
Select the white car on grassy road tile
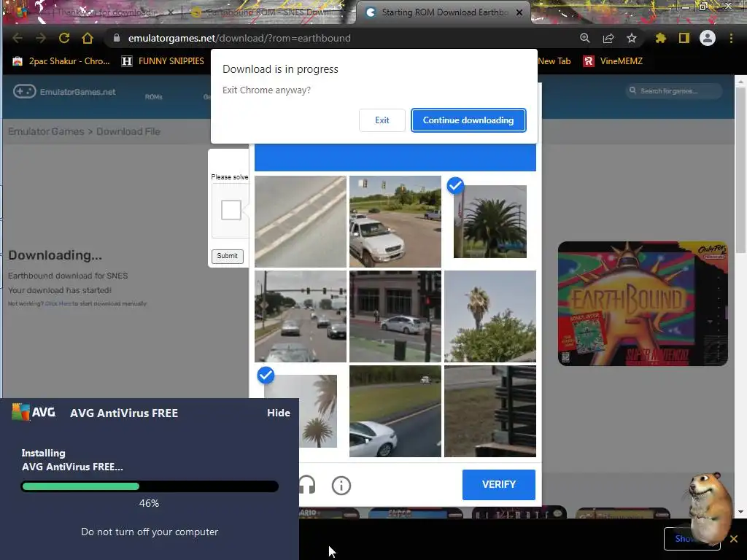(x=395, y=411)
